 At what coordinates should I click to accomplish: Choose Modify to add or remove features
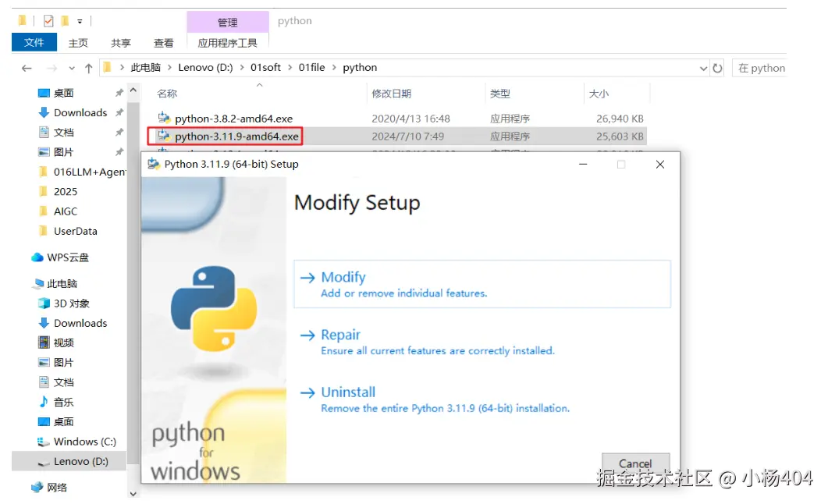482,284
